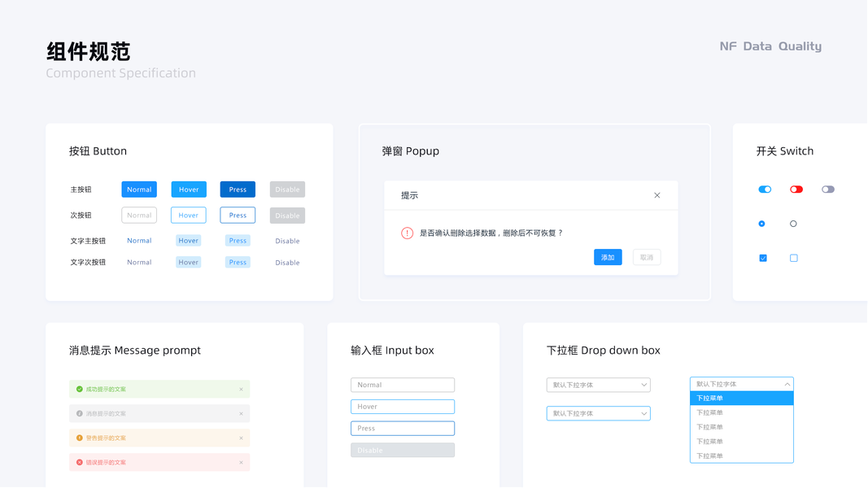This screenshot has height=488, width=868.
Task: Click the 文字主按钮 Disable text button
Action: click(x=287, y=241)
